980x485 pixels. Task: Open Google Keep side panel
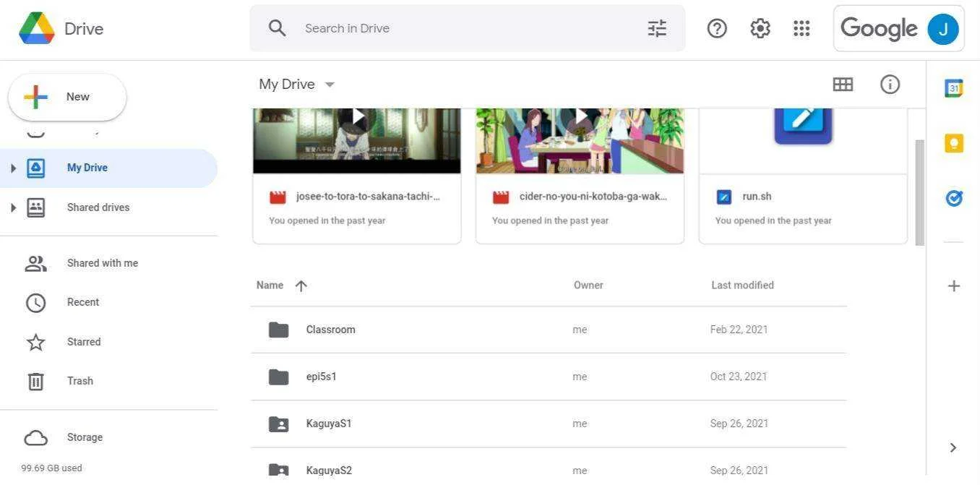coord(954,143)
